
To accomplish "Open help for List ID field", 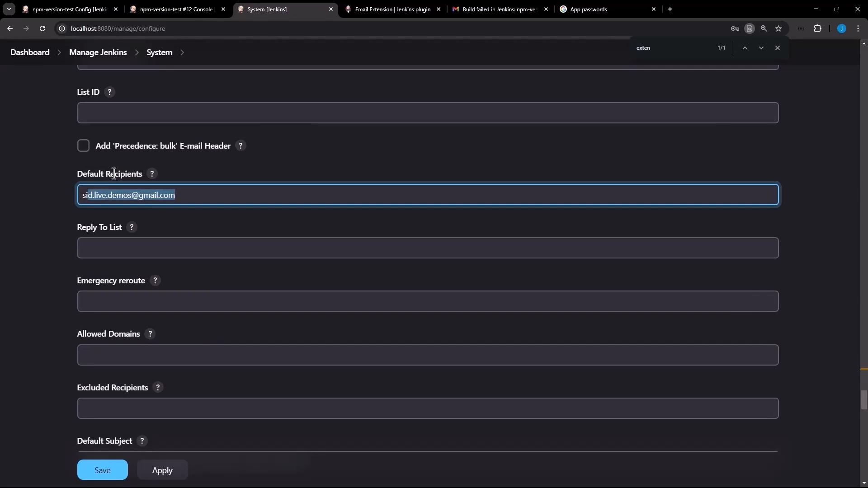I will (x=109, y=92).
